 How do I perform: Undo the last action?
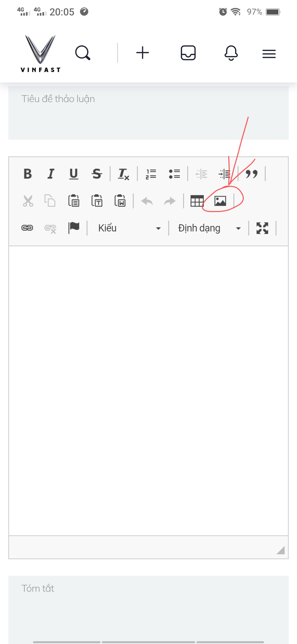(147, 201)
